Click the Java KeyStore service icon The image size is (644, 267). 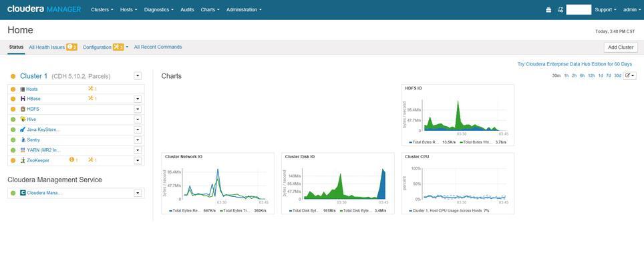[x=23, y=129]
